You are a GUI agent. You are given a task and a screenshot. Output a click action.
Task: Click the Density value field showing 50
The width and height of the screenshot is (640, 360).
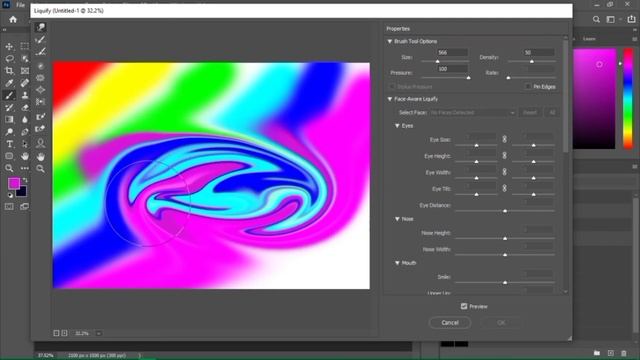(538, 52)
